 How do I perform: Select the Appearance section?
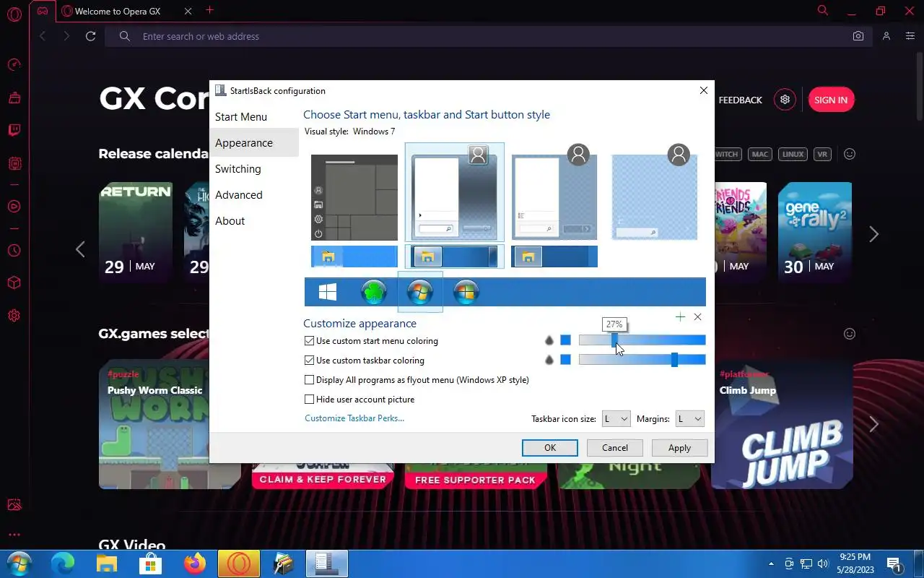tap(253, 143)
